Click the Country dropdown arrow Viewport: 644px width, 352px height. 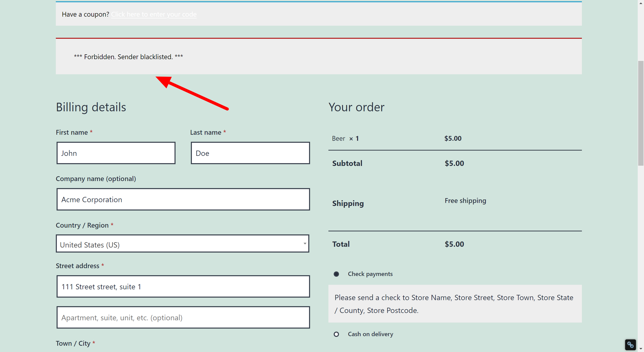305,243
